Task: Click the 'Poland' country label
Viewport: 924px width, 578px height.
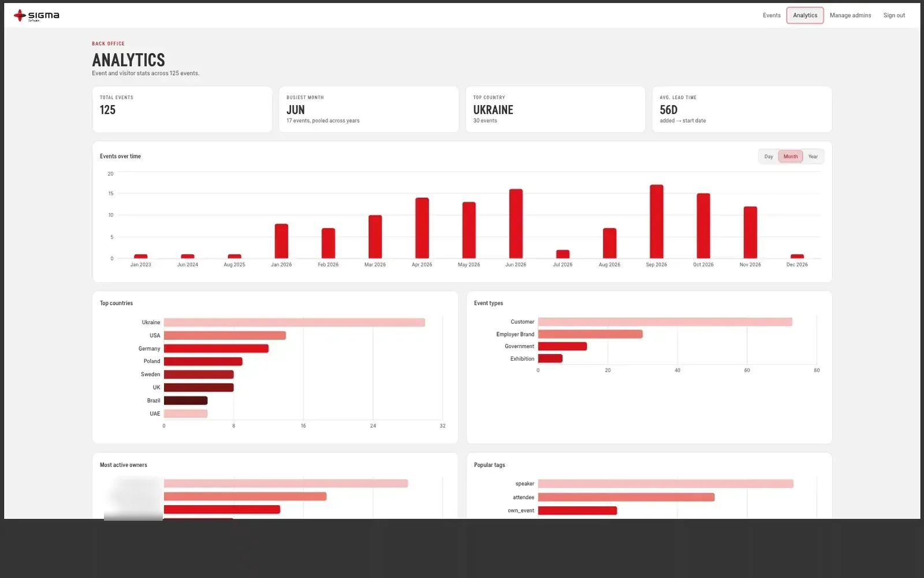Action: 152,361
